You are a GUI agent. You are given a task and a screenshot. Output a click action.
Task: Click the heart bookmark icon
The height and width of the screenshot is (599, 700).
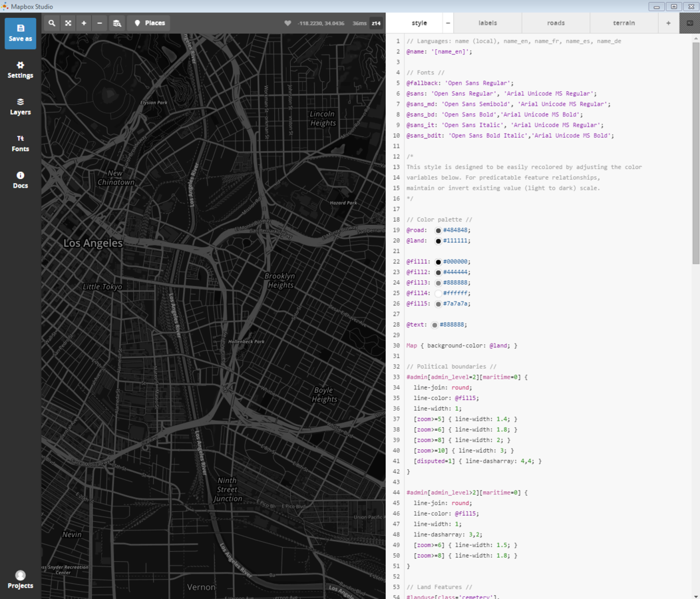[x=287, y=23]
